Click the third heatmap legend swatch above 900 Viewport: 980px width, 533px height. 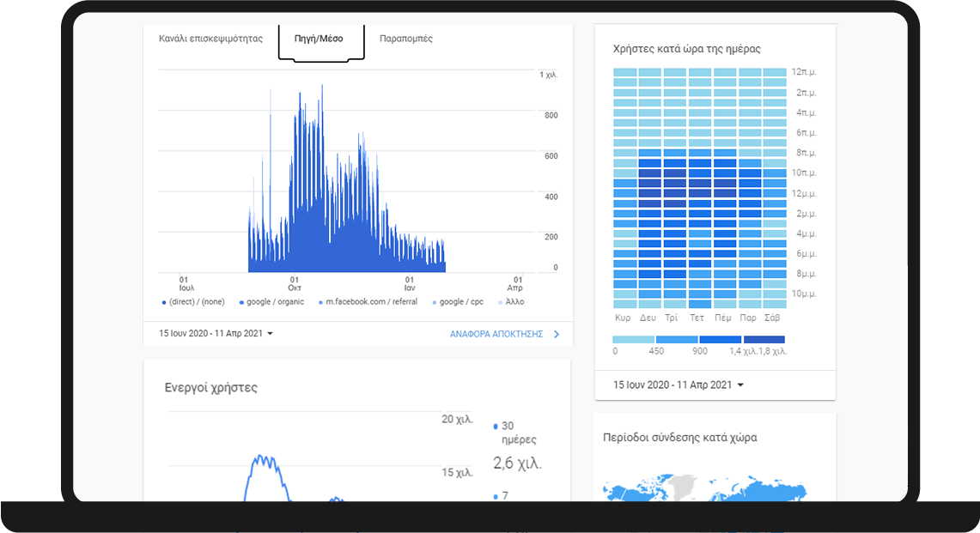720,339
